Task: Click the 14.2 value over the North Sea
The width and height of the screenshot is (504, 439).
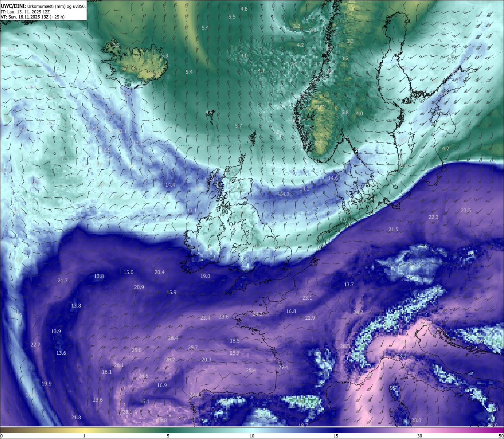Action: click(284, 194)
